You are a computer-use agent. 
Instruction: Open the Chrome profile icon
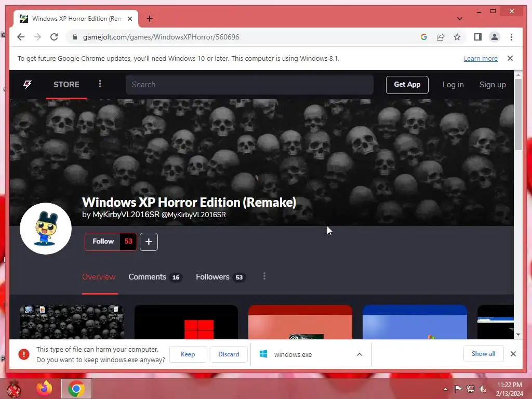[x=495, y=37]
